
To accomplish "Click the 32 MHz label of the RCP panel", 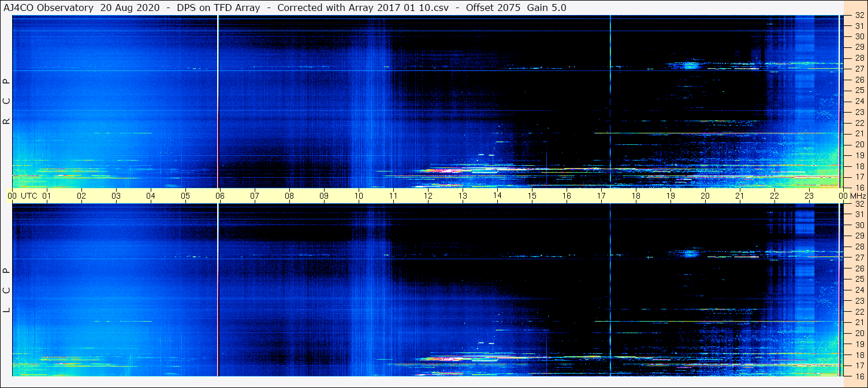I will coord(859,16).
